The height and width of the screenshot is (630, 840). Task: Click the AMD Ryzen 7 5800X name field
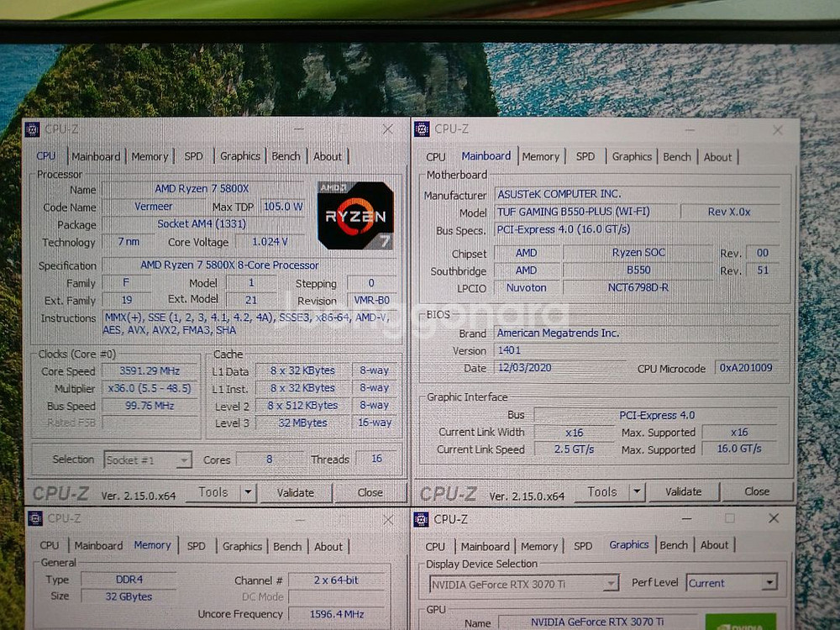(x=202, y=188)
